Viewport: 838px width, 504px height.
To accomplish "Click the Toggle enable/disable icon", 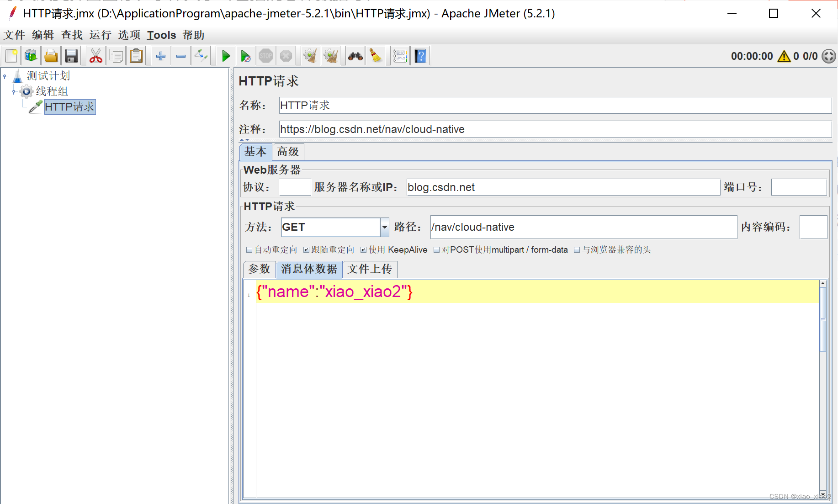I will coord(201,56).
